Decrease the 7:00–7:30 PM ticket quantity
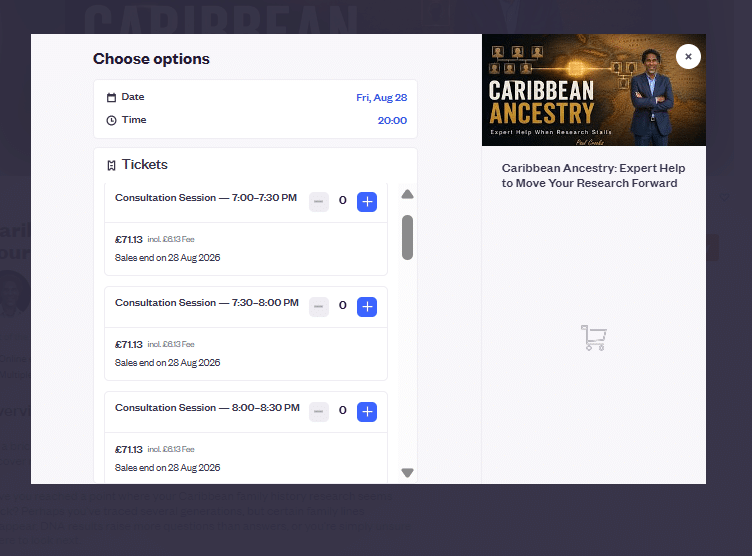The height and width of the screenshot is (556, 752). 319,201
